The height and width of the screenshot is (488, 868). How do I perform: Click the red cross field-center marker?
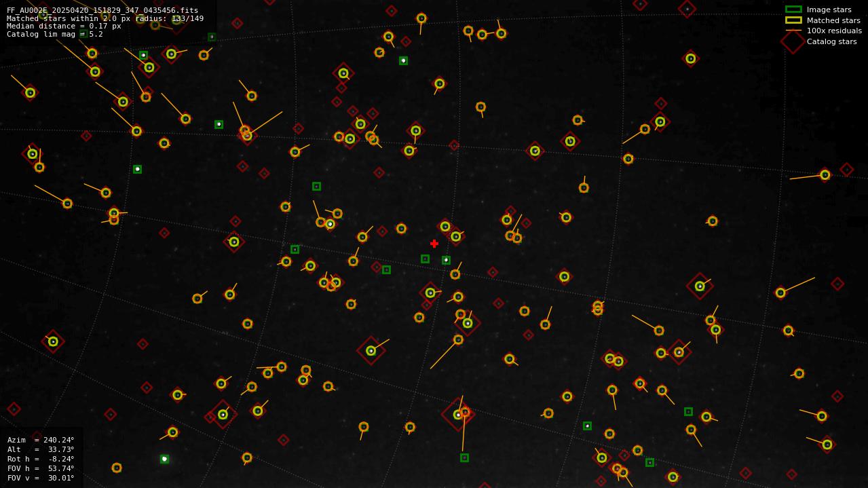(434, 244)
